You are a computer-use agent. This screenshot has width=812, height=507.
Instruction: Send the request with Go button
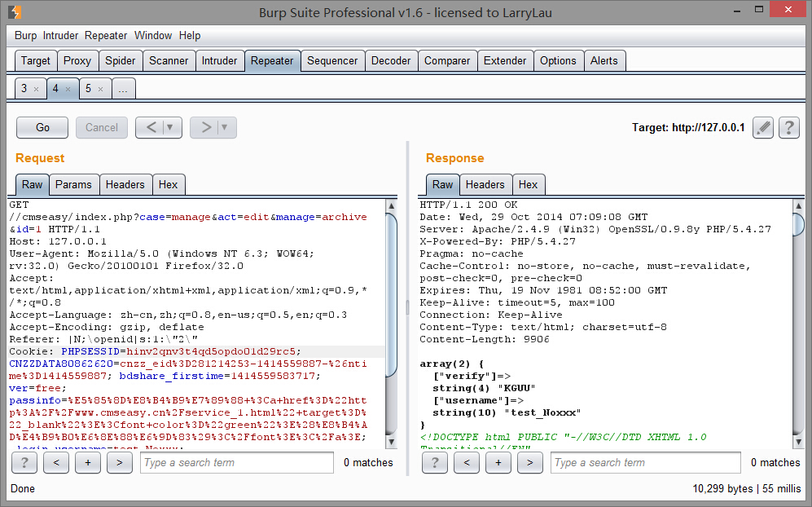(x=42, y=127)
